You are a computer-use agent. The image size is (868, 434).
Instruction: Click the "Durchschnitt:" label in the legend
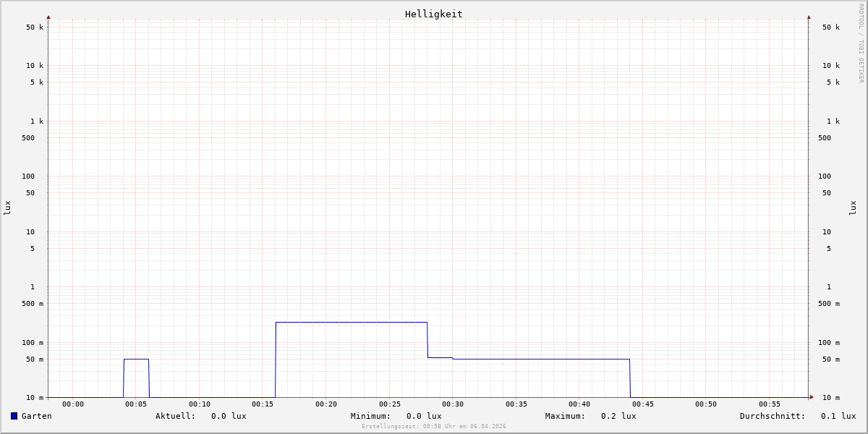[773, 416]
